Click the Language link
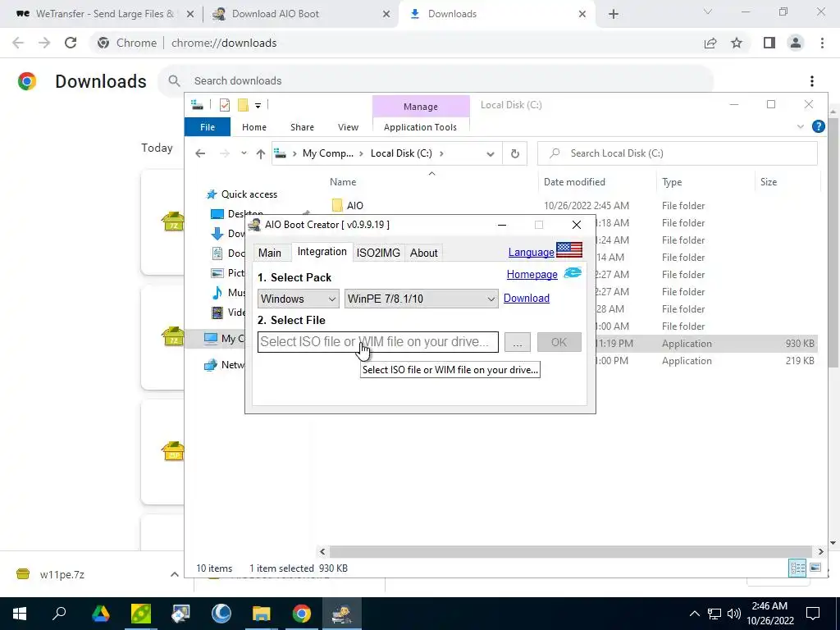 [531, 253]
